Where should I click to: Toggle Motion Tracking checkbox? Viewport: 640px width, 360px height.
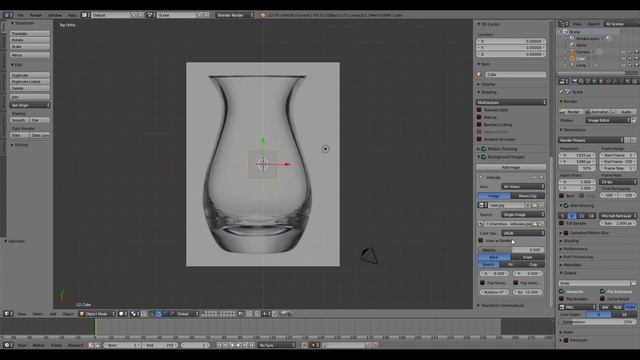484,149
